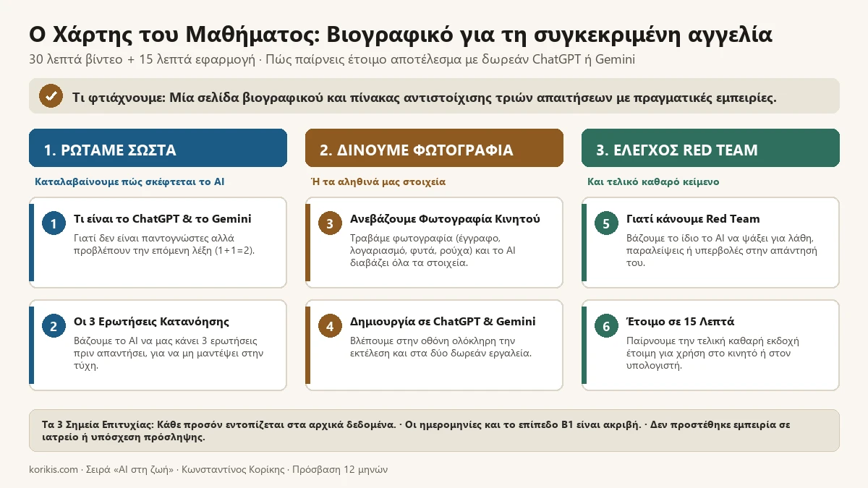Select the brown '2. ΔΙΝΟΥΜΕ ΦΩΤΟΓΡΑΦΙΑ' header
The image size is (868, 488).
434,148
